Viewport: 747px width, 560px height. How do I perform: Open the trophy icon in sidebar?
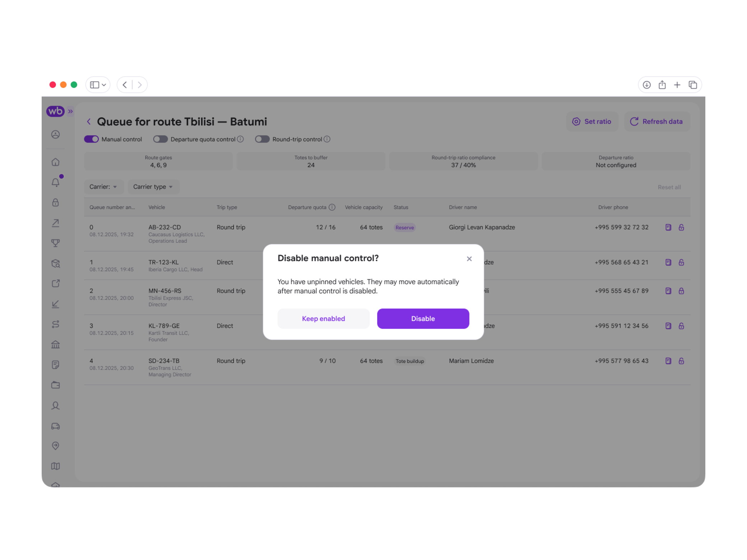(x=55, y=243)
